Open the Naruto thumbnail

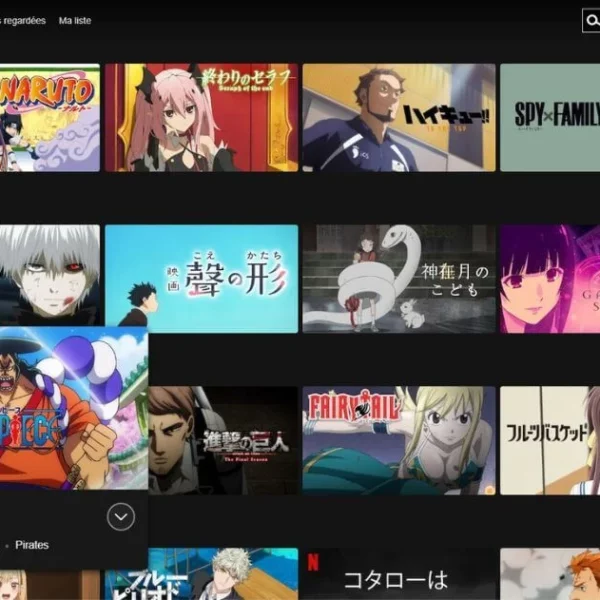[x=50, y=117]
